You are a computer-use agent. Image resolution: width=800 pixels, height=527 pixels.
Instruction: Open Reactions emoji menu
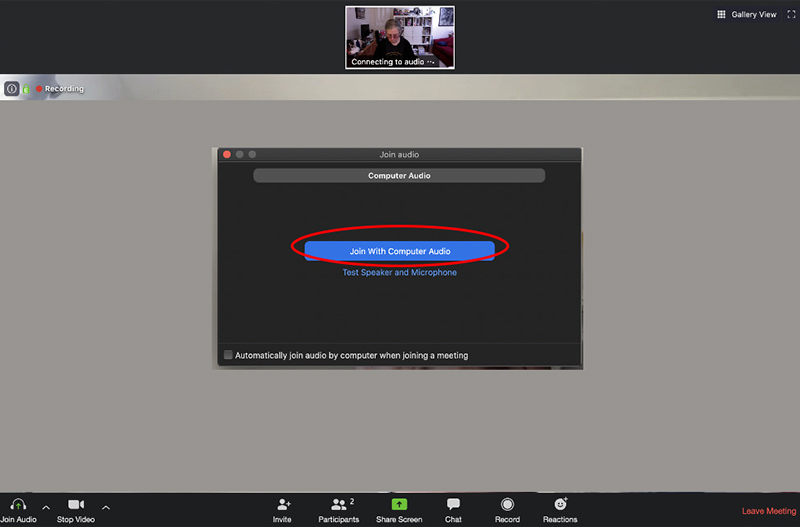click(560, 510)
